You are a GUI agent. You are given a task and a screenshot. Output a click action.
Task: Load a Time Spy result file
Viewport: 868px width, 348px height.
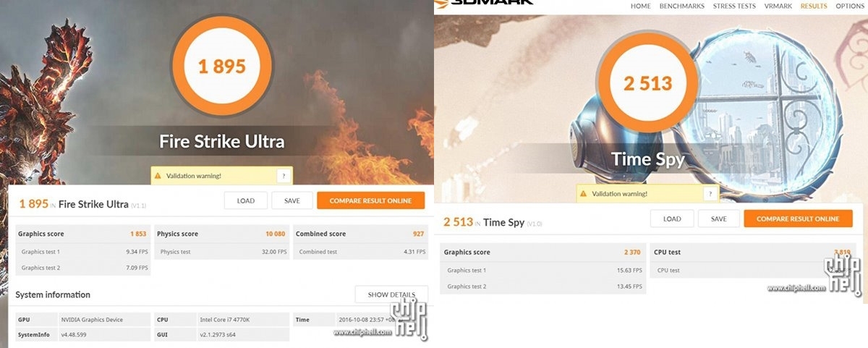pyautogui.click(x=672, y=218)
